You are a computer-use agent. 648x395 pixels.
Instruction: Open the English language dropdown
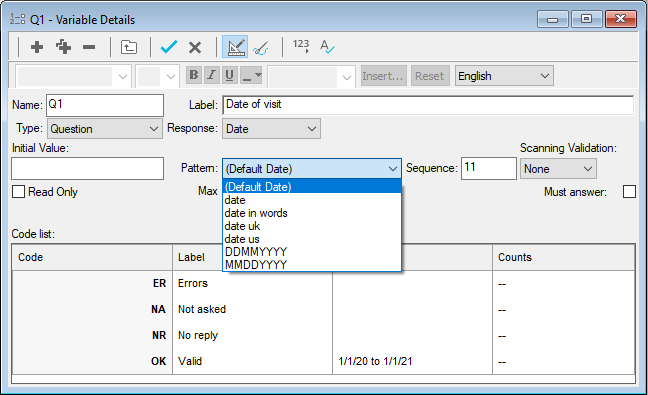tap(504, 76)
